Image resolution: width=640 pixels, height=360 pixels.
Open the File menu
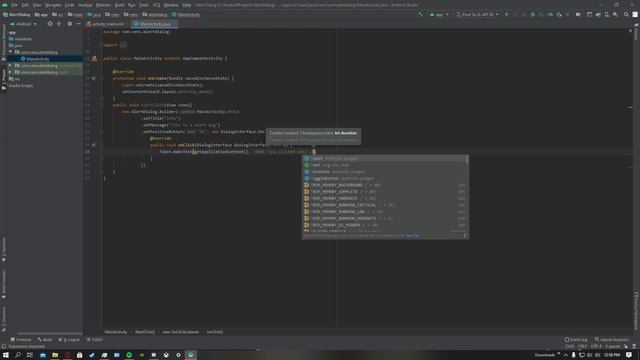pos(14,5)
